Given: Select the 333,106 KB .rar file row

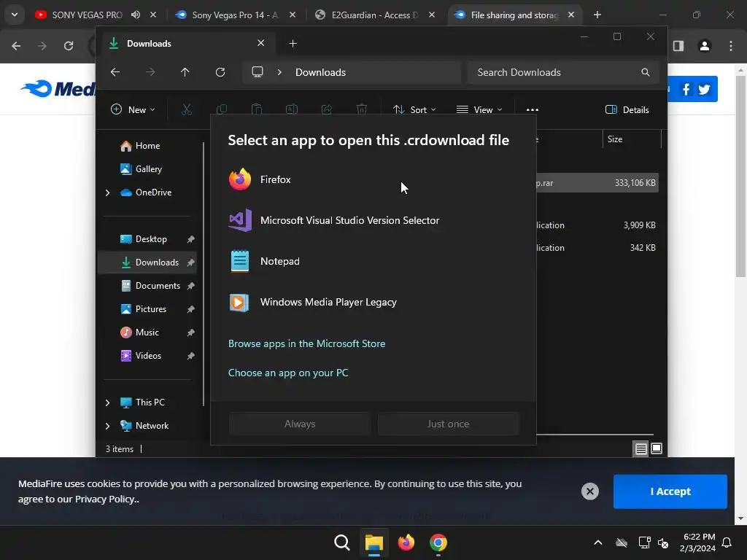Looking at the screenshot, I should click(597, 183).
